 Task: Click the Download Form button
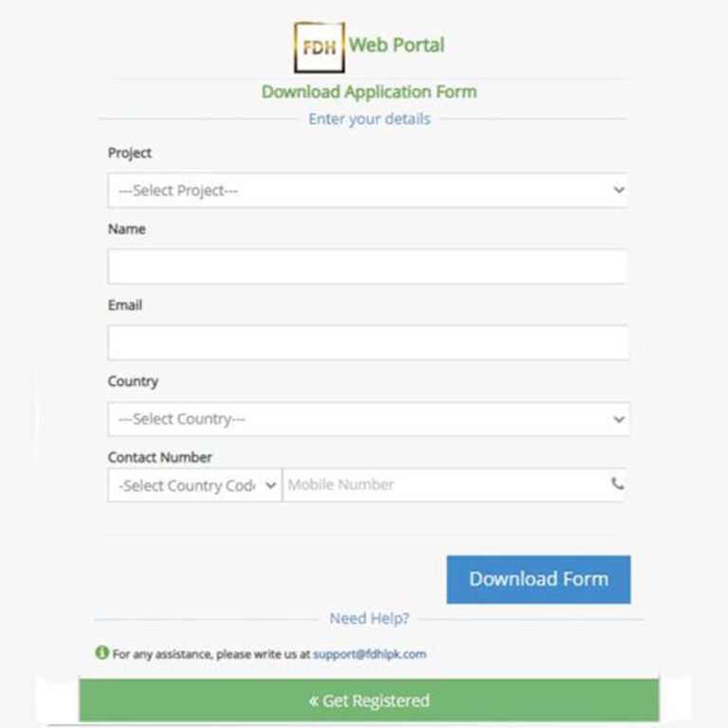tap(538, 579)
